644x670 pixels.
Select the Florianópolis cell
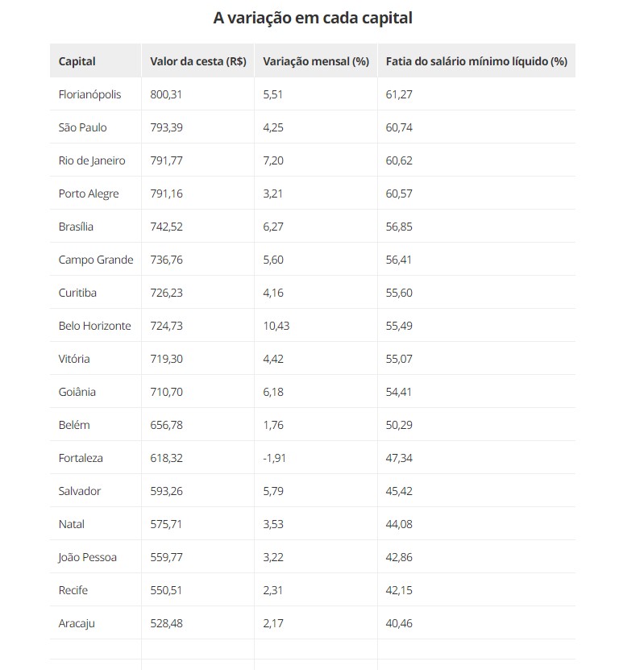tap(90, 94)
